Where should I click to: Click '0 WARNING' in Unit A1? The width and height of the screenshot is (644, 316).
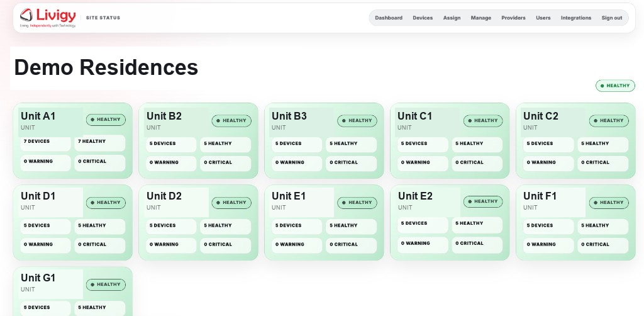pos(45,163)
